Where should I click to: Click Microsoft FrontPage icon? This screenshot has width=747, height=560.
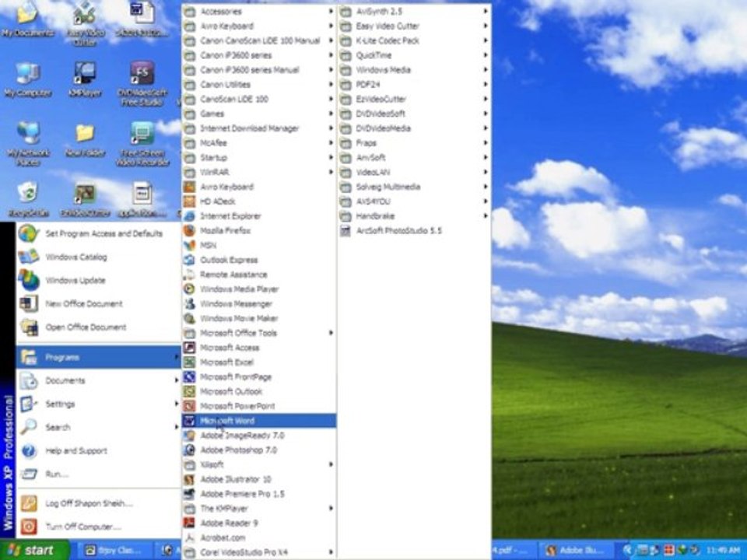[x=190, y=376]
